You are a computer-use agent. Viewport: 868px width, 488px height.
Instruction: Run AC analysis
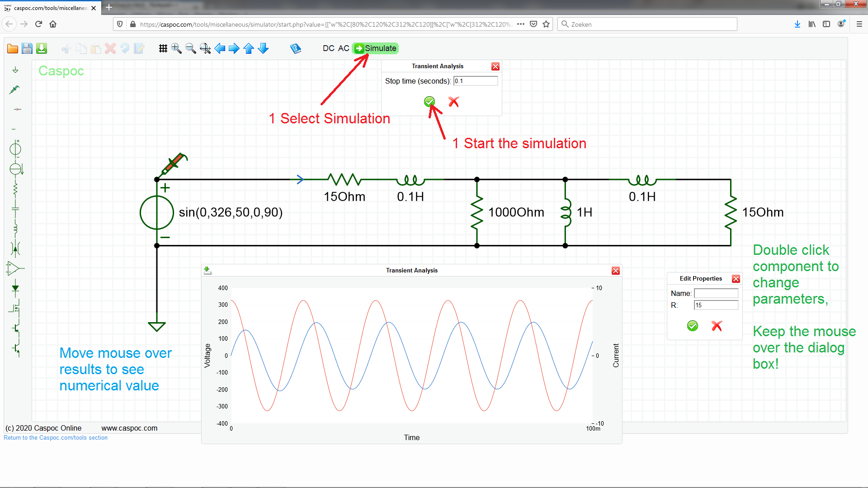(344, 48)
